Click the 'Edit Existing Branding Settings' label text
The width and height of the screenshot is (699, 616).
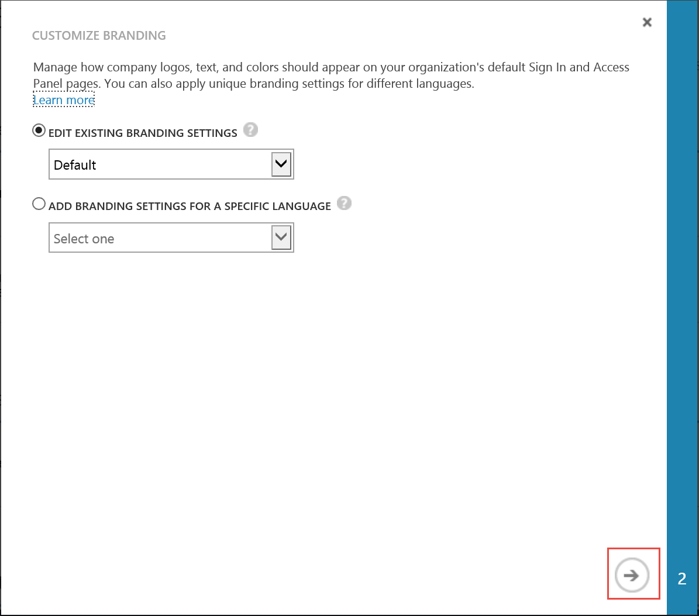[x=143, y=133]
